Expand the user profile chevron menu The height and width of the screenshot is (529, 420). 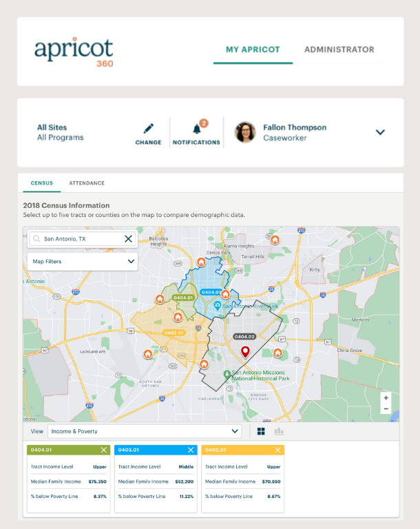(x=380, y=132)
